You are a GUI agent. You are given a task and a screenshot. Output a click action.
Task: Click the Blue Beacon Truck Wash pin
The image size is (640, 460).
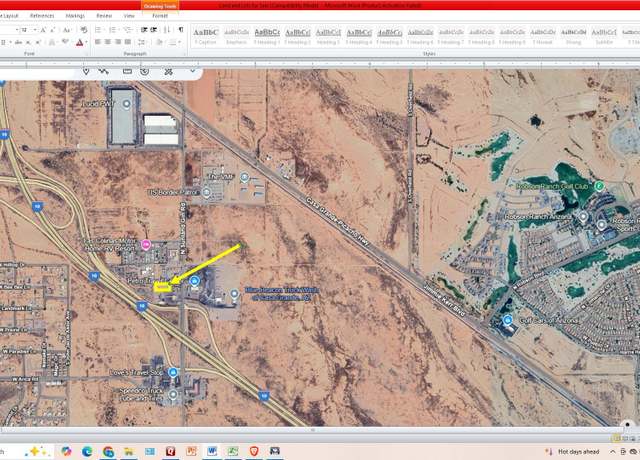tap(234, 294)
